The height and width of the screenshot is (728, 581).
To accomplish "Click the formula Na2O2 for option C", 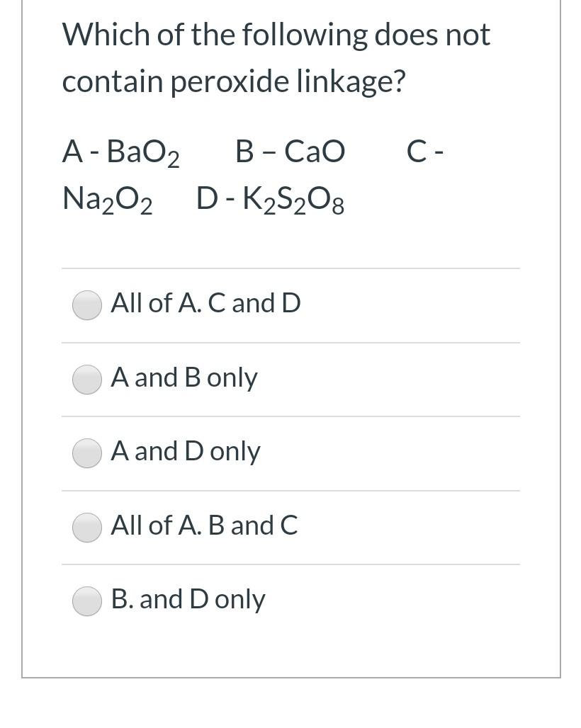I will click(x=106, y=198).
